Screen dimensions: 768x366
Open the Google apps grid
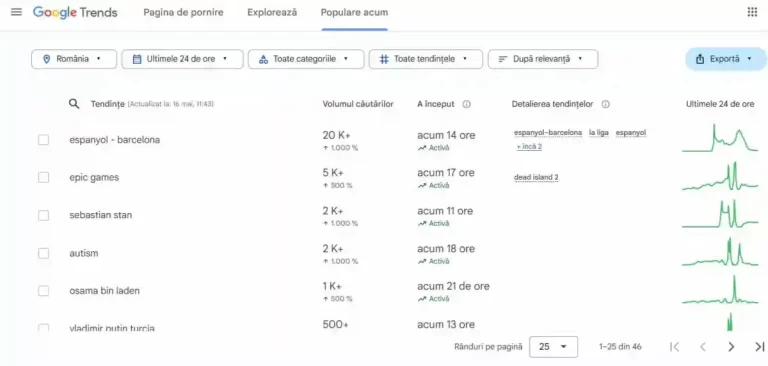pyautogui.click(x=752, y=12)
